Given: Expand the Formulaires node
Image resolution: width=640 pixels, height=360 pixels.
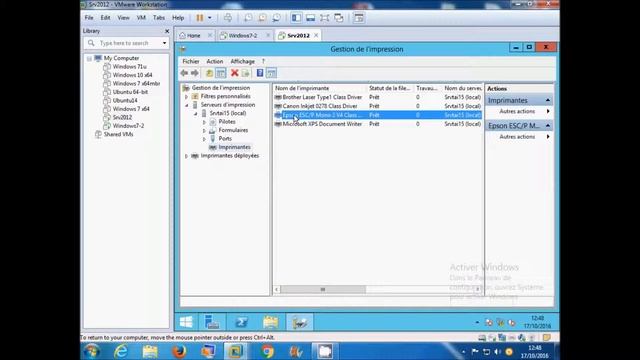Looking at the screenshot, I should tap(204, 131).
